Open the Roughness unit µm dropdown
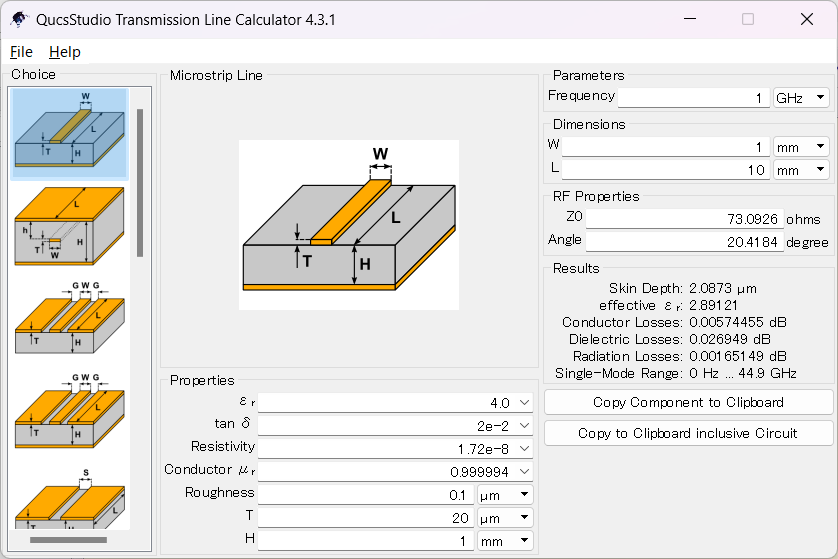 tap(505, 494)
